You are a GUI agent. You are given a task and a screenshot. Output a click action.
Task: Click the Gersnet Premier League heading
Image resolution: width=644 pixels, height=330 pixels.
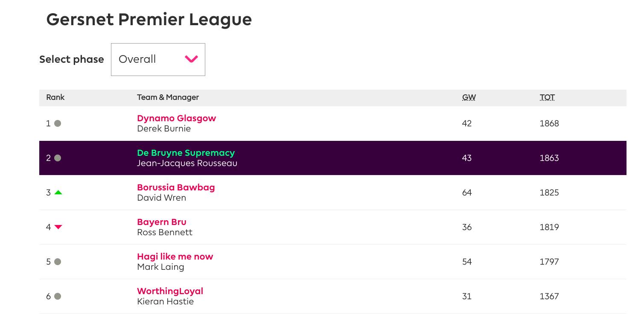(149, 20)
